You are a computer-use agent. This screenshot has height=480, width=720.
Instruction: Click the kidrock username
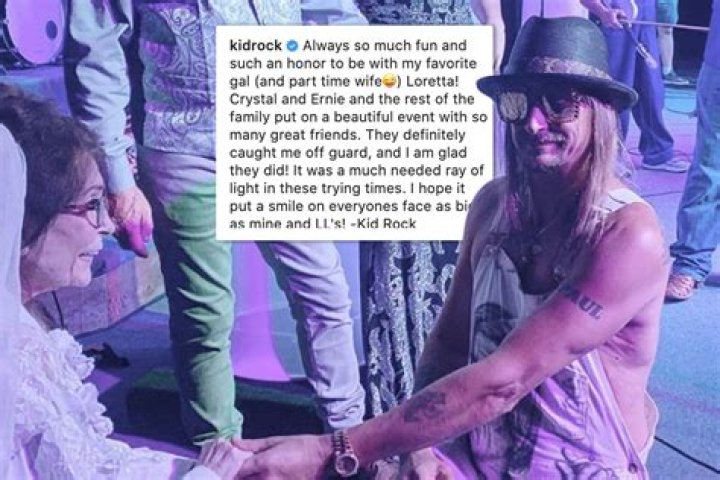[255, 45]
